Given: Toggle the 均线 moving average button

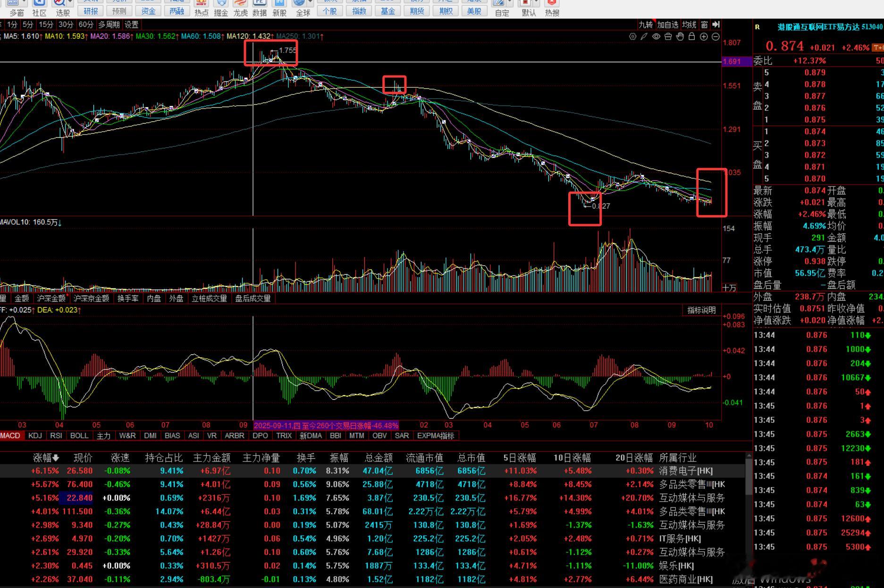Looking at the screenshot, I should (x=689, y=25).
